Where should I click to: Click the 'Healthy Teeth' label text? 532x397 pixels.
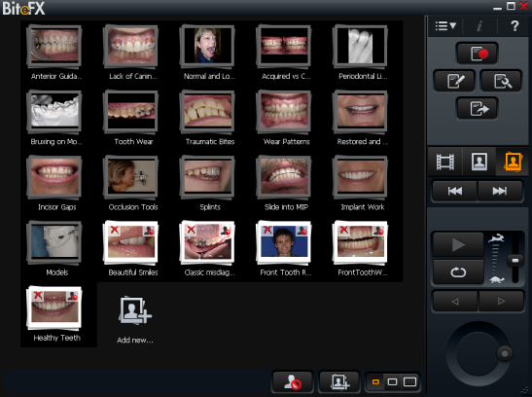[57, 338]
